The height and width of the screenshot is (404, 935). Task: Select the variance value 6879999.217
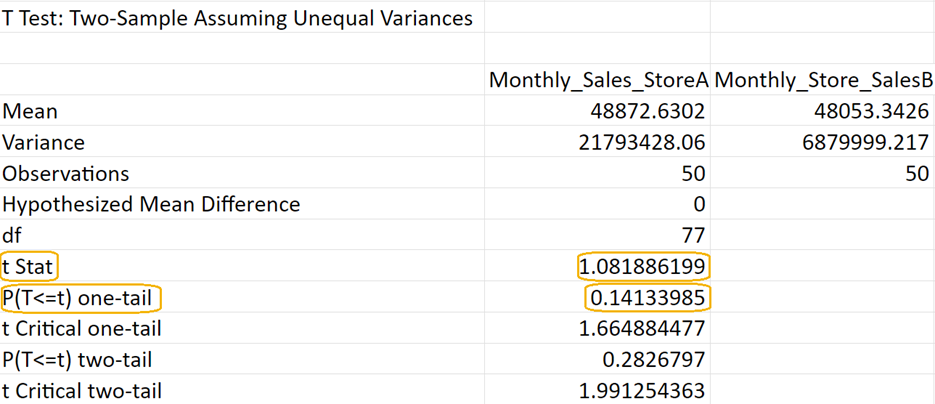pos(866,142)
